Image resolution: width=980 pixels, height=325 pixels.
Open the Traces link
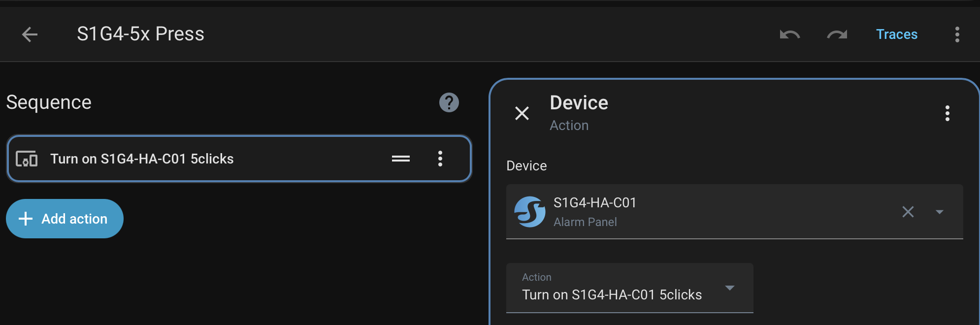click(896, 34)
